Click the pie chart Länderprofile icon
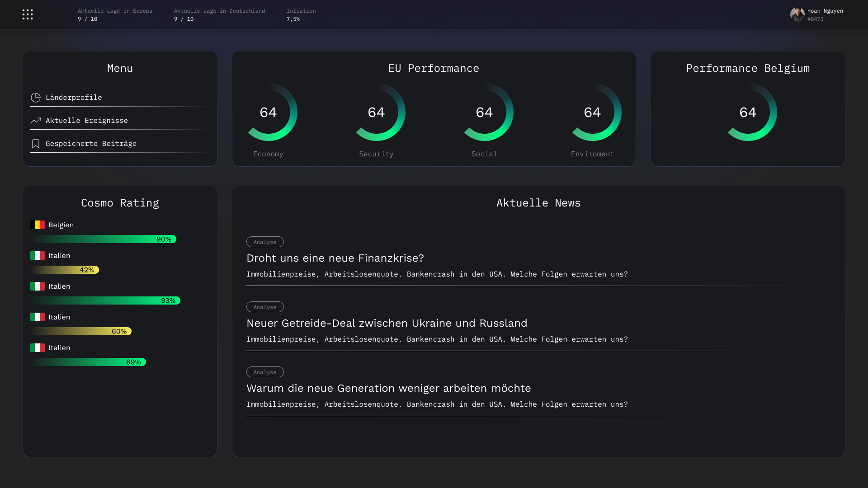 pos(36,98)
